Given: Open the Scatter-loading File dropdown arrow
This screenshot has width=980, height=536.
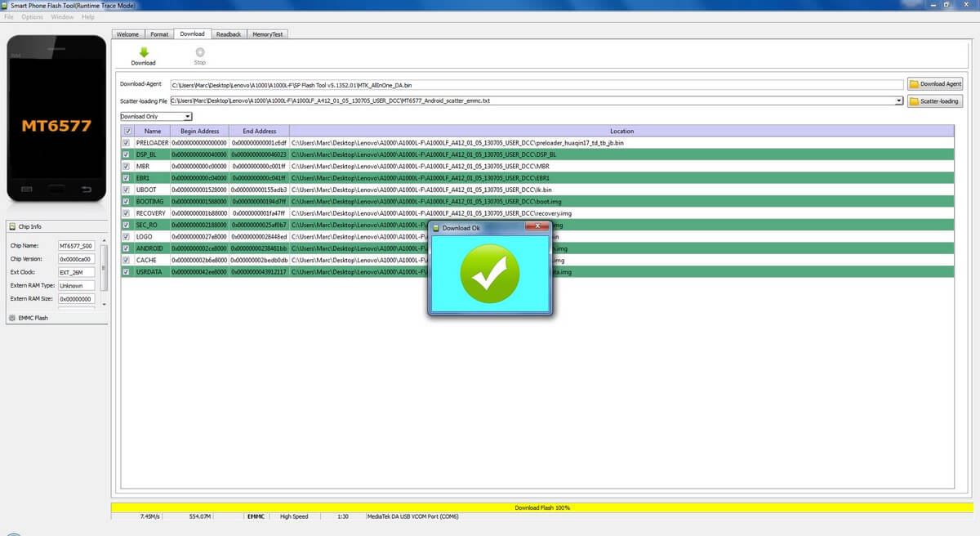Looking at the screenshot, I should pos(898,100).
